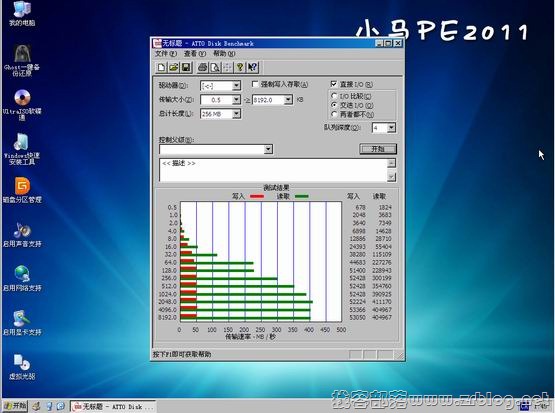Click the 开始 benchmark start button
This screenshot has width=555, height=413.
(x=378, y=149)
